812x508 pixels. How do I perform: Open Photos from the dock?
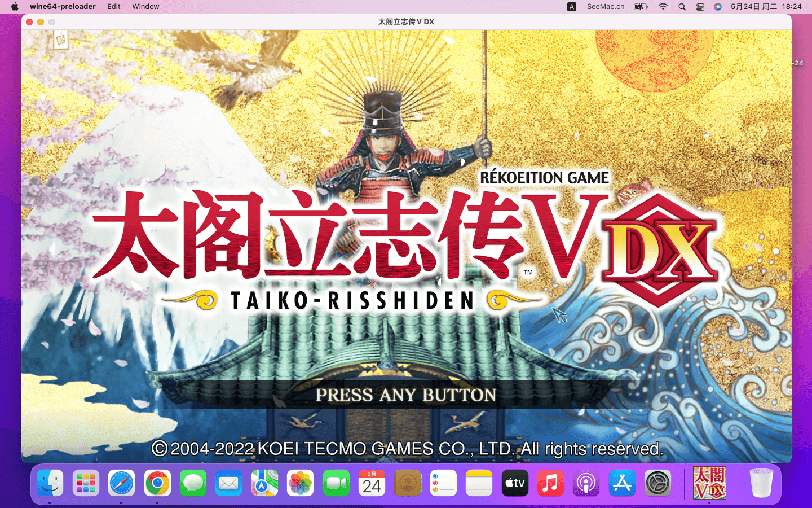[x=301, y=484]
